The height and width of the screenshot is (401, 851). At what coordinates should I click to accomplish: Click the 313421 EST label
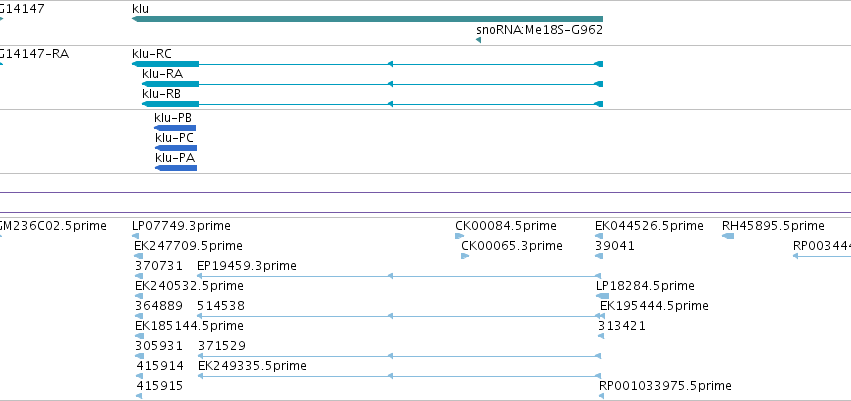(x=622, y=326)
